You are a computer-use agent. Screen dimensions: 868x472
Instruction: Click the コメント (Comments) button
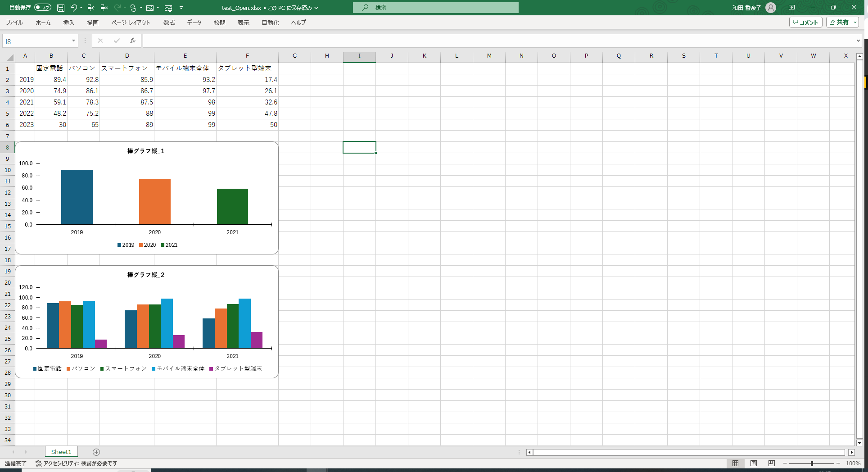(x=805, y=23)
